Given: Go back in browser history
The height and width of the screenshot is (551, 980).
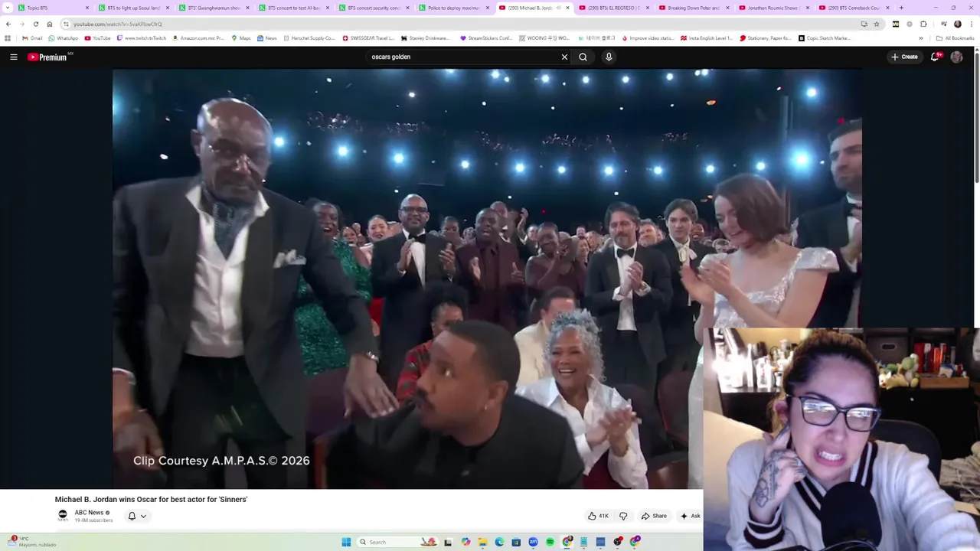Looking at the screenshot, I should [x=8, y=24].
